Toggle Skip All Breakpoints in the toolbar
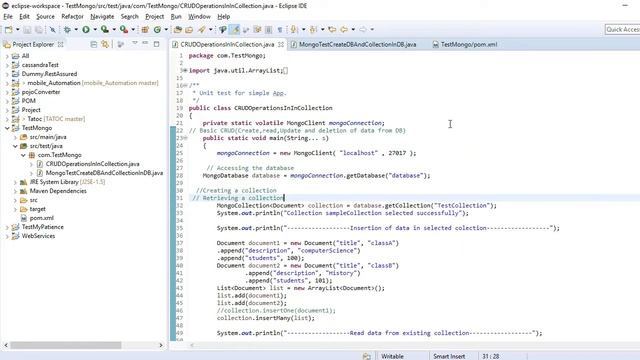 pos(52,29)
